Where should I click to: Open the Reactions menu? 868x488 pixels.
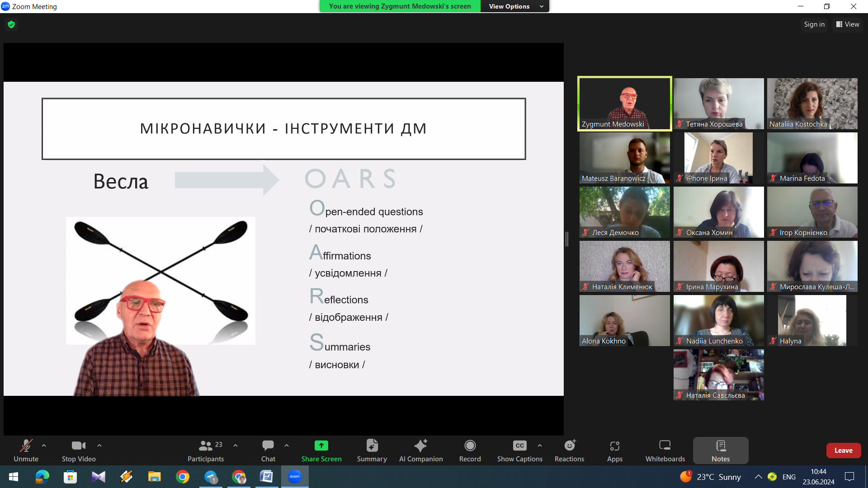[569, 450]
